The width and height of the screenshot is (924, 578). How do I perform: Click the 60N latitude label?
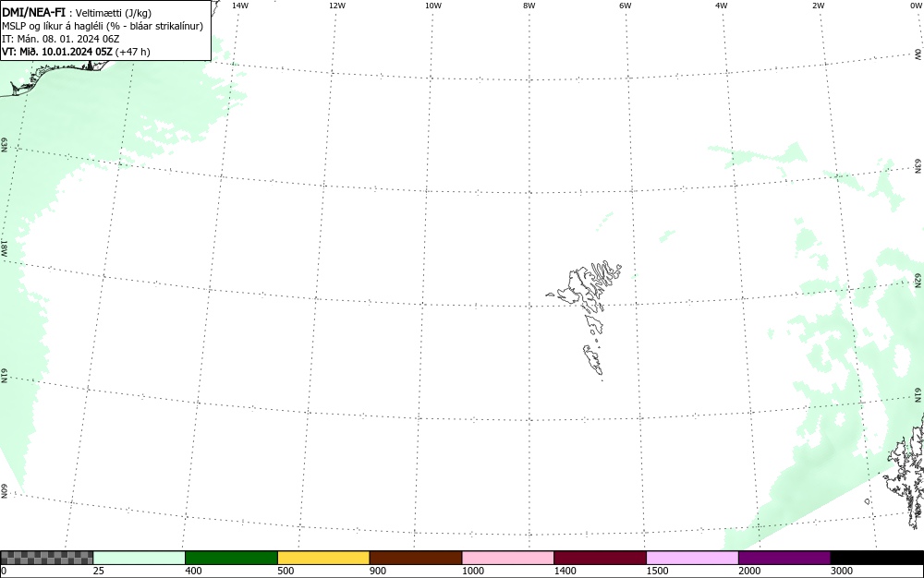click(4, 491)
